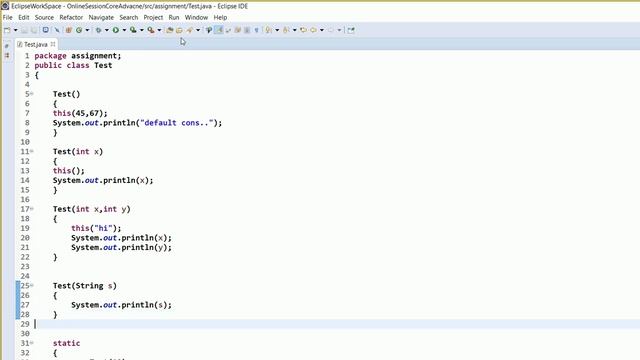The height and width of the screenshot is (360, 640).
Task: Click the Eclipse icon in title bar
Action: point(5,6)
